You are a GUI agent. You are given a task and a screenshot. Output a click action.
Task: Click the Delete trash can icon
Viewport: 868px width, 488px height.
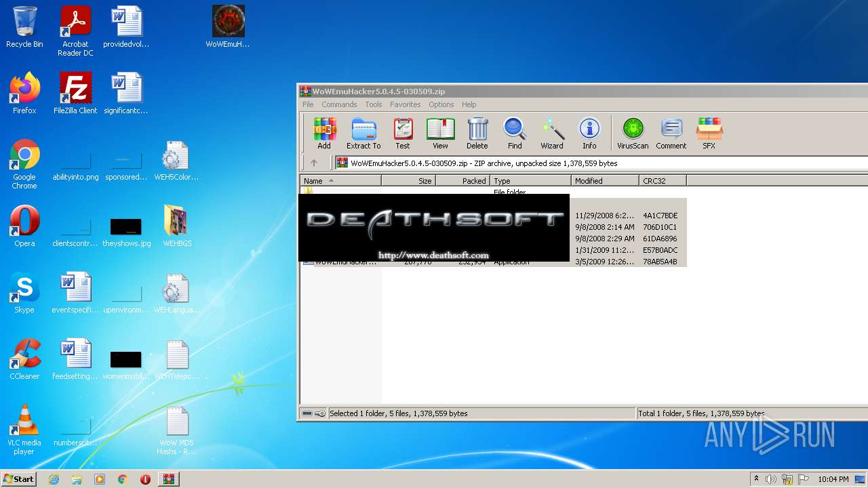477,133
